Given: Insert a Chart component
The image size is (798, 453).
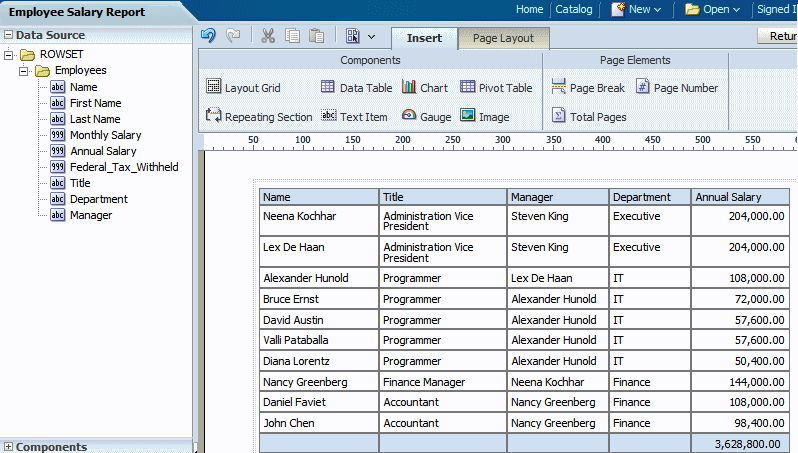Looking at the screenshot, I should (x=424, y=88).
